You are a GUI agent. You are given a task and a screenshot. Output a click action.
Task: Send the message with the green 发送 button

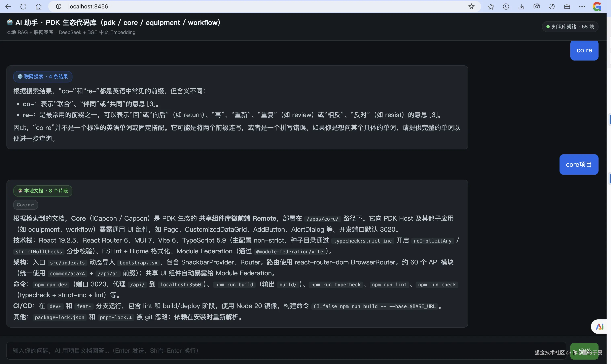point(584,351)
